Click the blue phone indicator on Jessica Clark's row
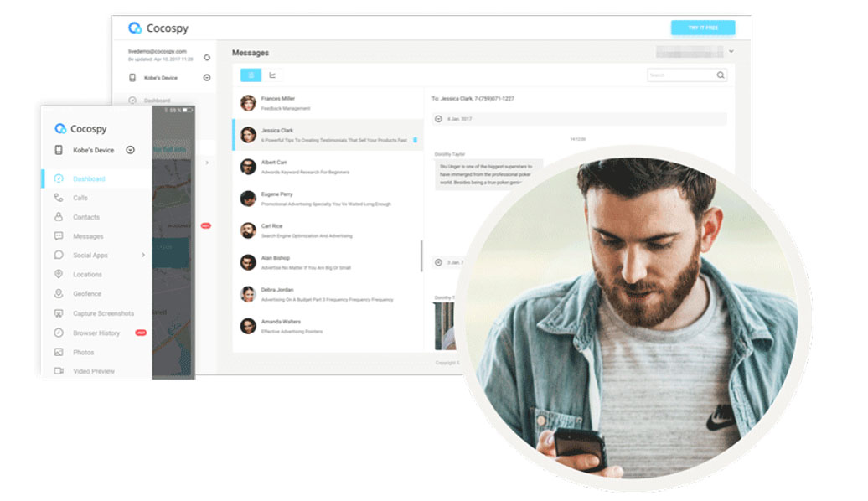868x501 pixels. 416,140
